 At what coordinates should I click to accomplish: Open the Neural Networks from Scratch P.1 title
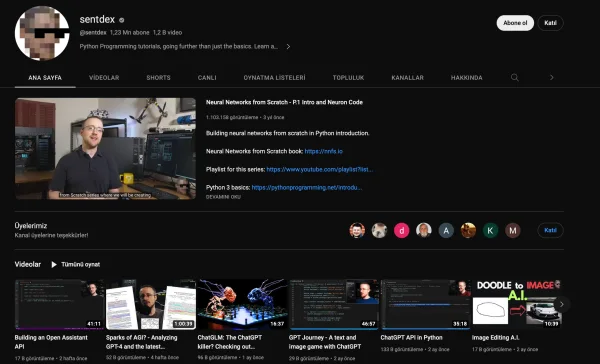284,102
